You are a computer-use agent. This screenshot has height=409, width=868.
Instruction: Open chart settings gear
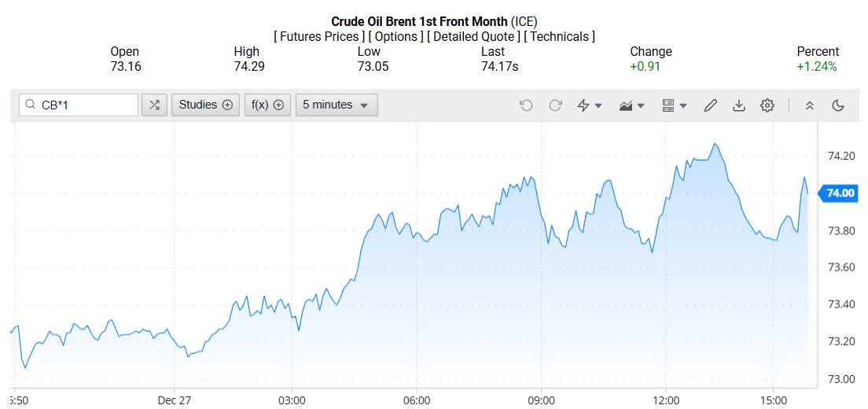click(x=767, y=105)
